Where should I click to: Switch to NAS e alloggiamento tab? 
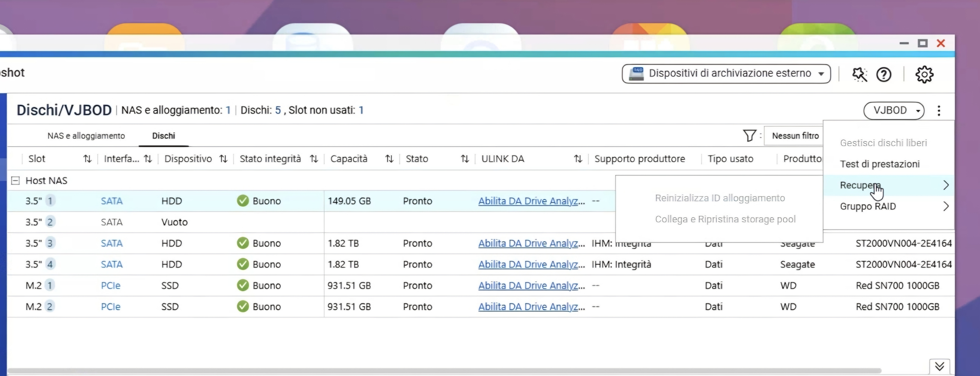(86, 136)
